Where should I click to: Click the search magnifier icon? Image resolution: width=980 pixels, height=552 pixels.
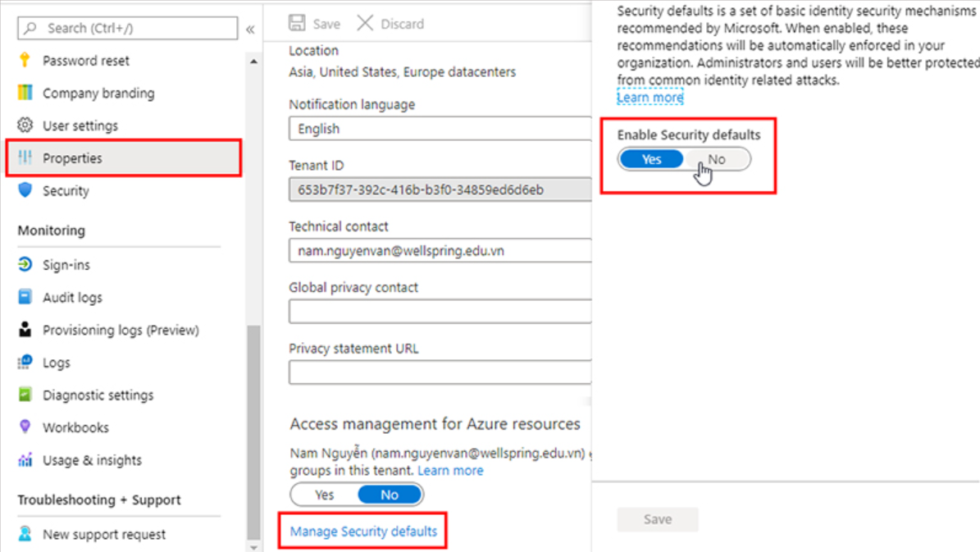tap(30, 28)
